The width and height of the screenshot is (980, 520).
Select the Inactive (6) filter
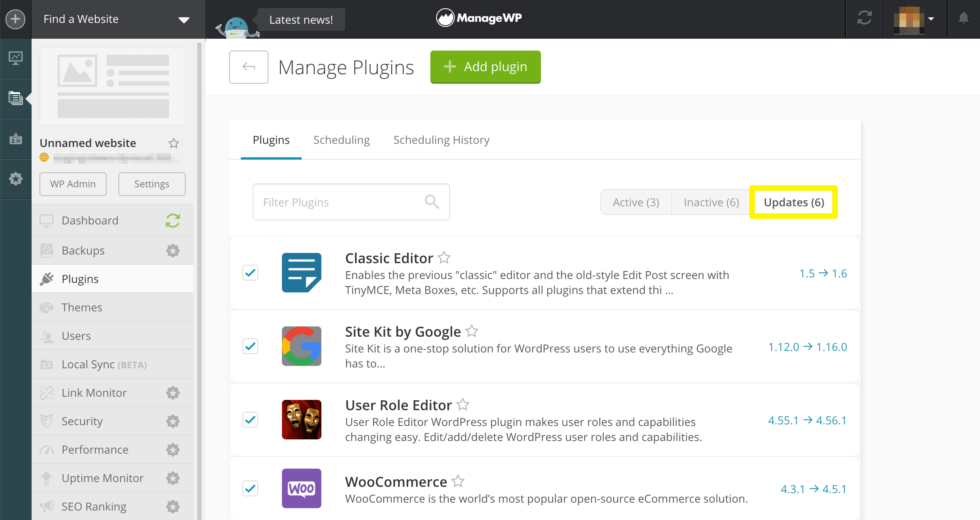pos(711,202)
